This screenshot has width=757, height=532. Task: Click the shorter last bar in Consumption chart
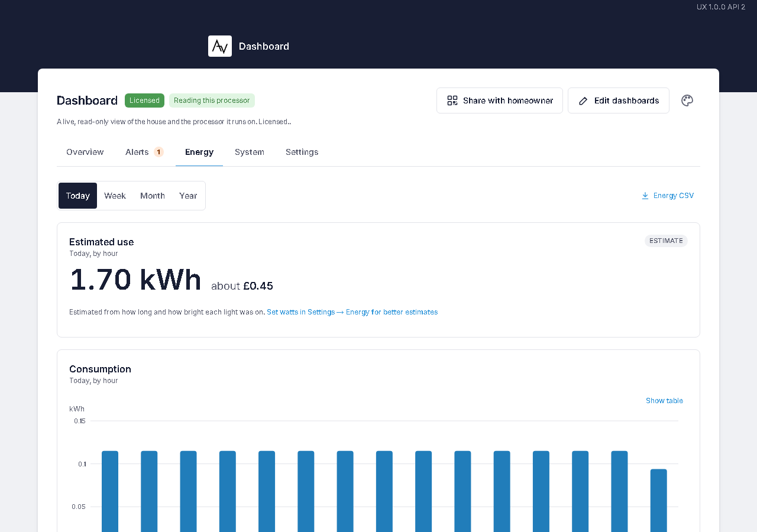659,500
